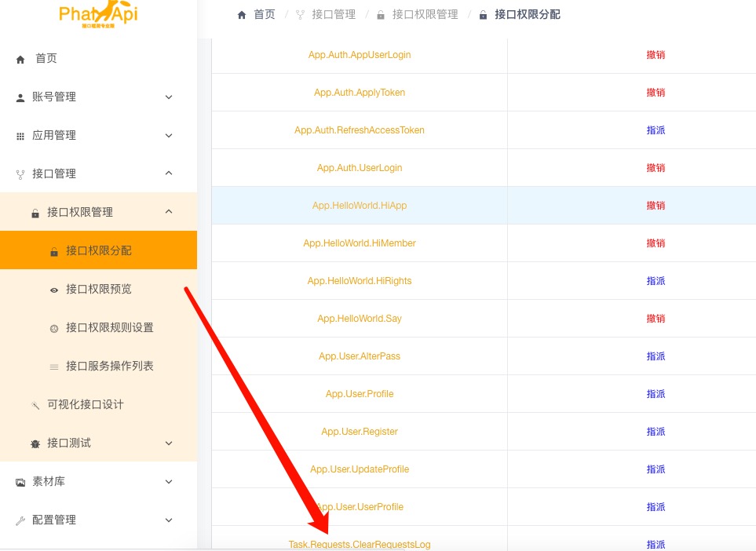
Task: Expand the 账号管理 menu chevron
Action: 169,97
